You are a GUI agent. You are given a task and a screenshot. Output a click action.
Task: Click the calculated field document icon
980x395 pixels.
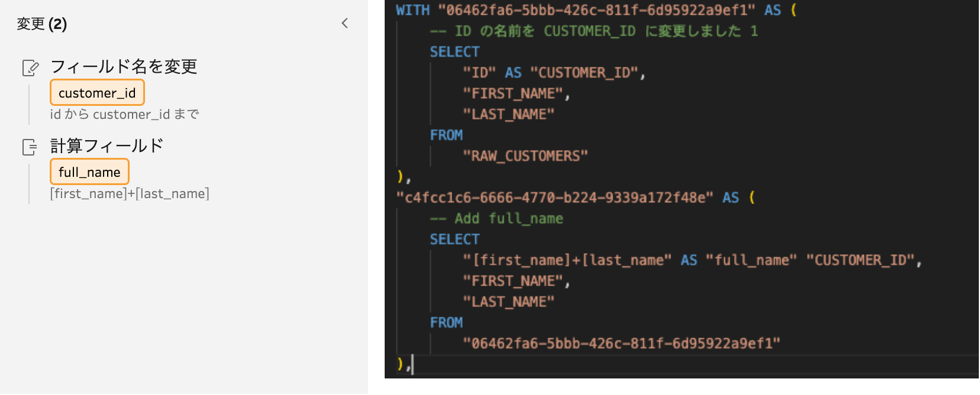[x=29, y=147]
